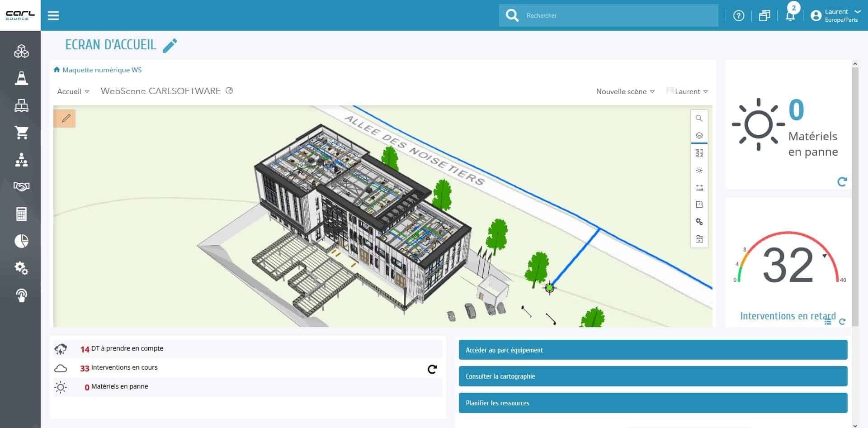
Task: Click the layers tool in map toolbar
Action: tap(699, 135)
